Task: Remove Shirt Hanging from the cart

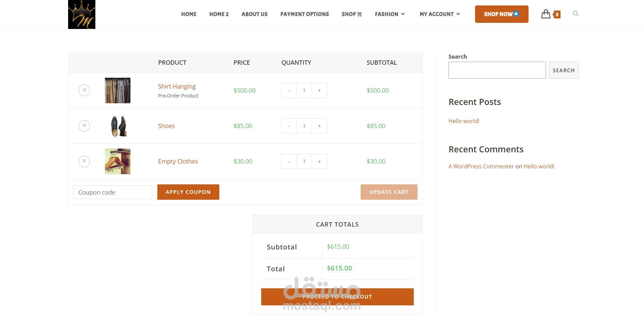Action: pos(84,90)
